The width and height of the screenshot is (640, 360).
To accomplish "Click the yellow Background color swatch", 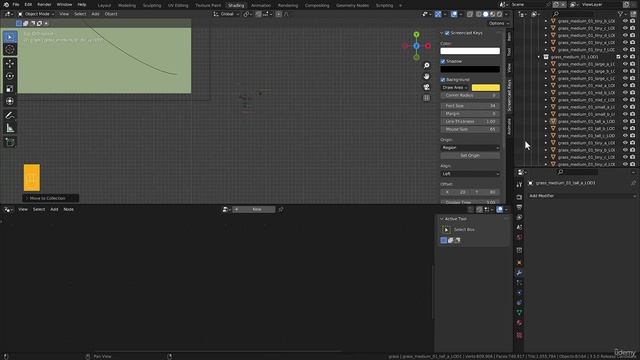I will tap(486, 88).
